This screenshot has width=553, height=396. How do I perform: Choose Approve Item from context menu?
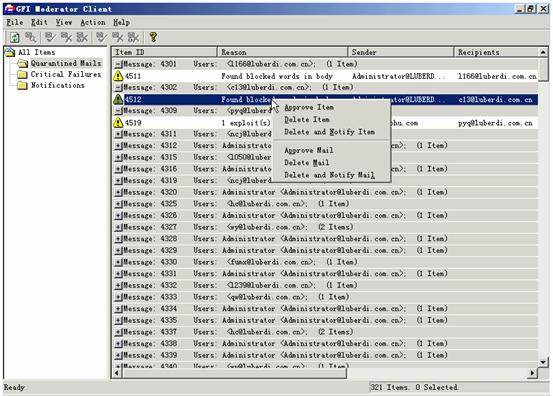pos(309,107)
